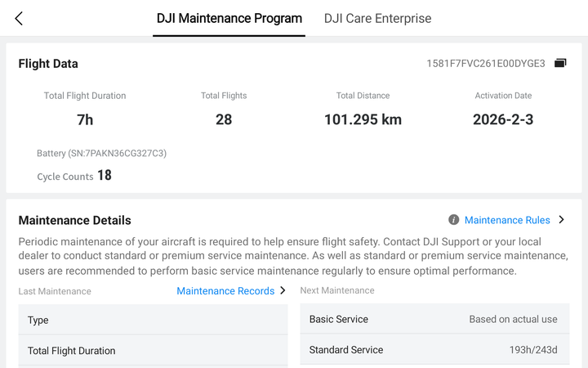Open Maintenance Records chevron arrow
Viewport: 588px width, 368px height.
[283, 290]
